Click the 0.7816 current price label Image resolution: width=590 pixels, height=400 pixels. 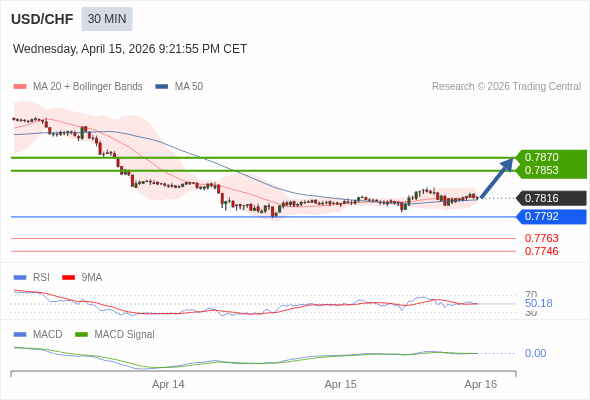(552, 198)
